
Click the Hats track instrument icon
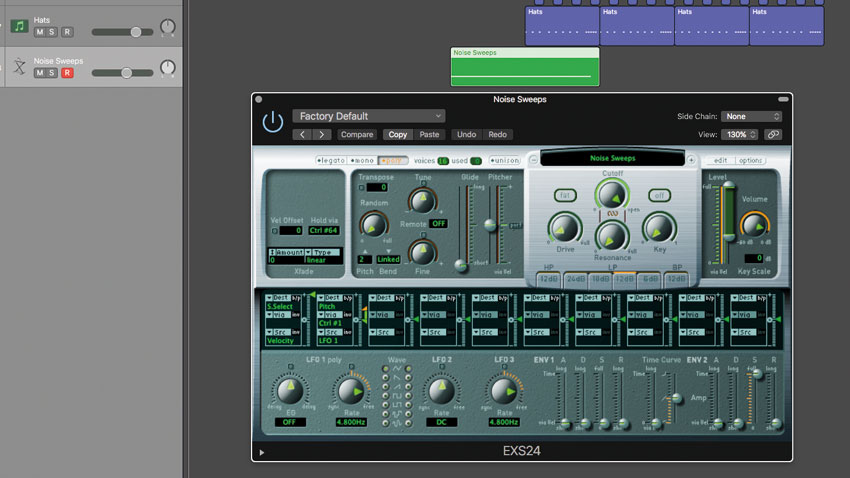(x=20, y=26)
